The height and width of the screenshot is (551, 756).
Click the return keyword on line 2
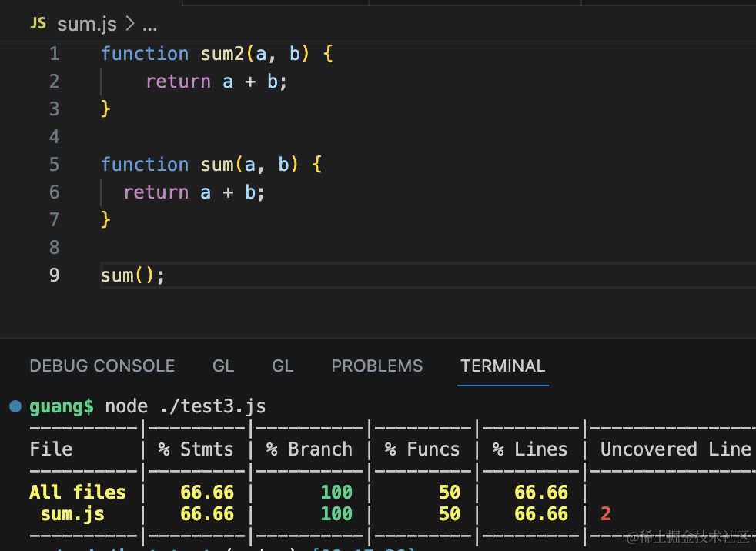click(178, 82)
